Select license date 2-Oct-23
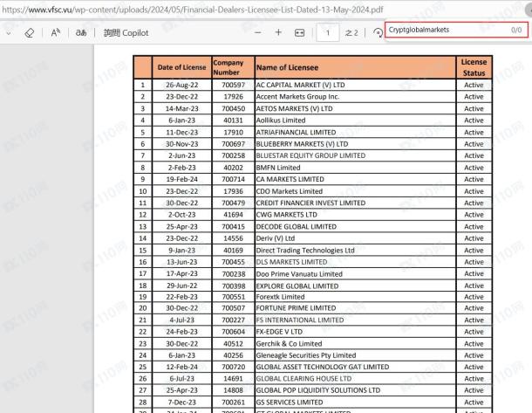532x413 pixels. click(x=182, y=215)
